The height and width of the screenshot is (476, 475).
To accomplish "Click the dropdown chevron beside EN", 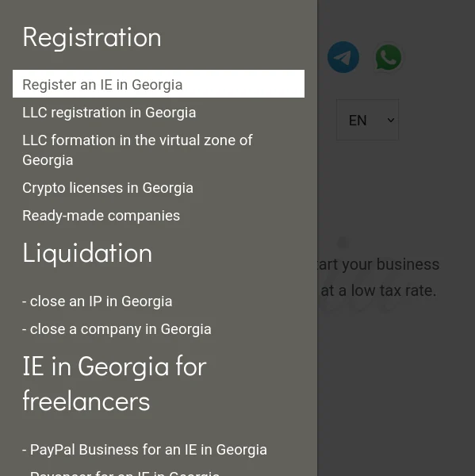I will tap(391, 121).
